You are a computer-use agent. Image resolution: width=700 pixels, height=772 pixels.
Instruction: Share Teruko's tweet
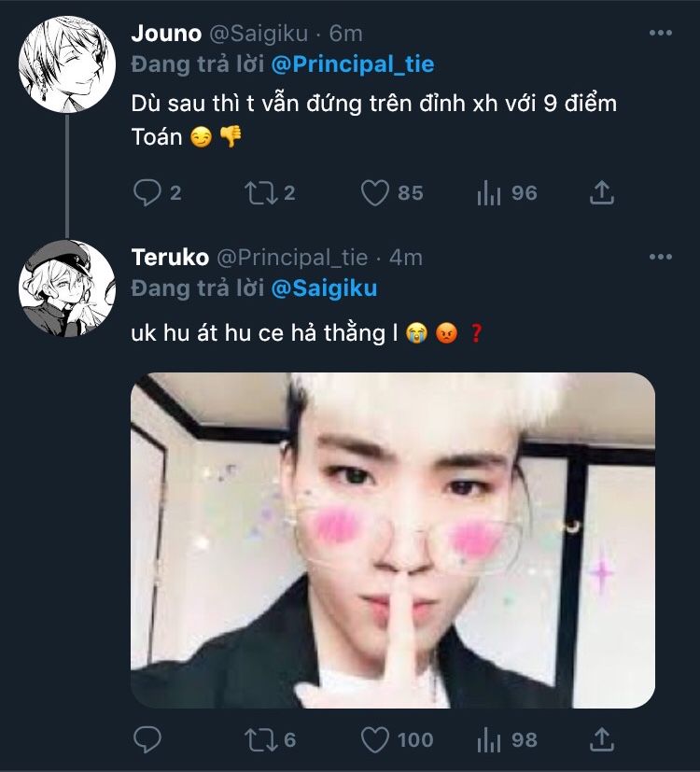[x=603, y=740]
